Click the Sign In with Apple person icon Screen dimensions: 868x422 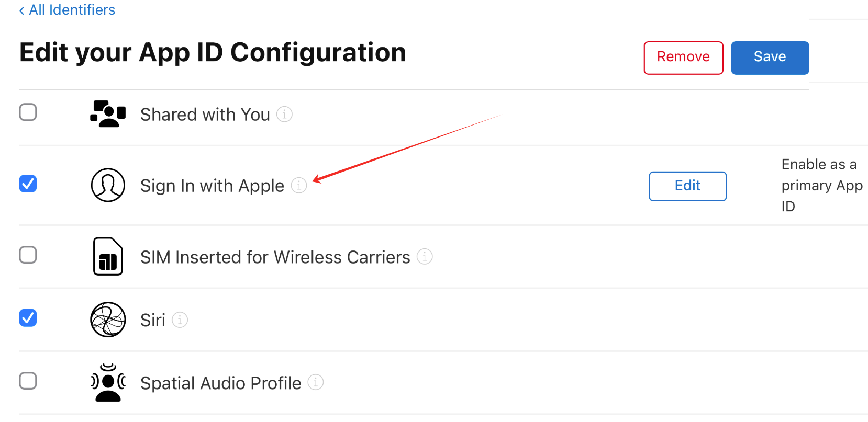click(108, 185)
